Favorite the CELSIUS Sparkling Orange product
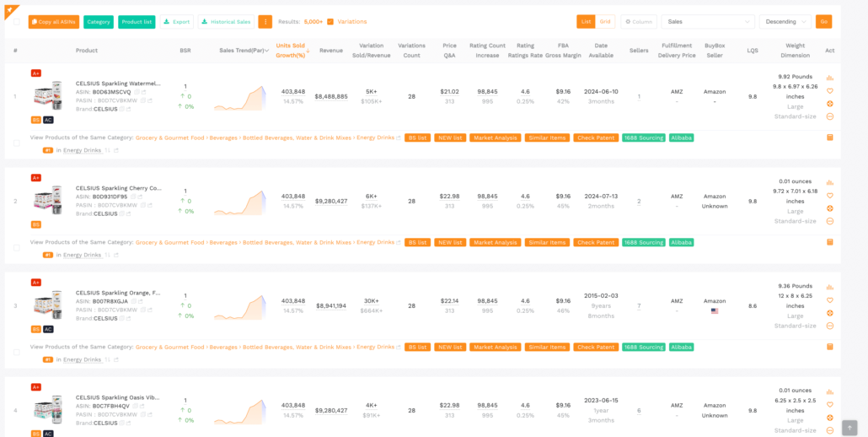This screenshot has height=437, width=868. click(829, 300)
